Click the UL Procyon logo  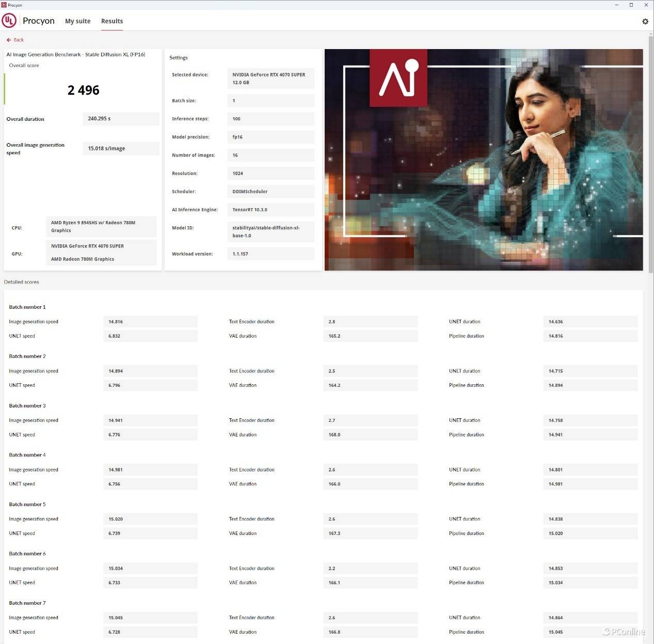[x=9, y=21]
